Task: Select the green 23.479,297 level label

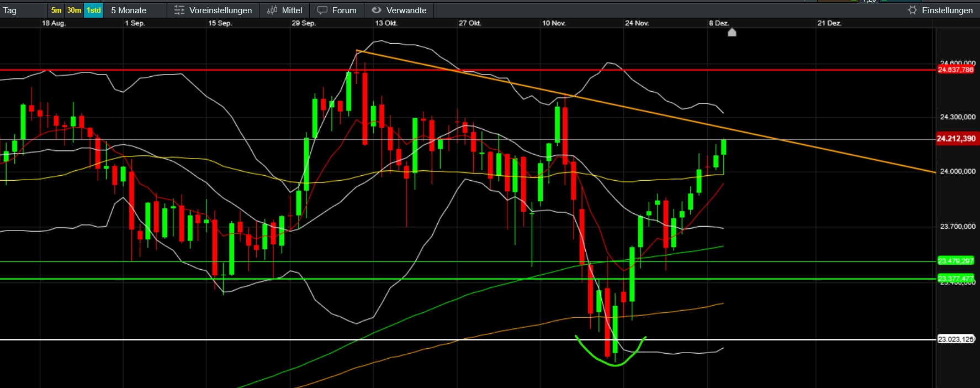Action: (x=956, y=261)
